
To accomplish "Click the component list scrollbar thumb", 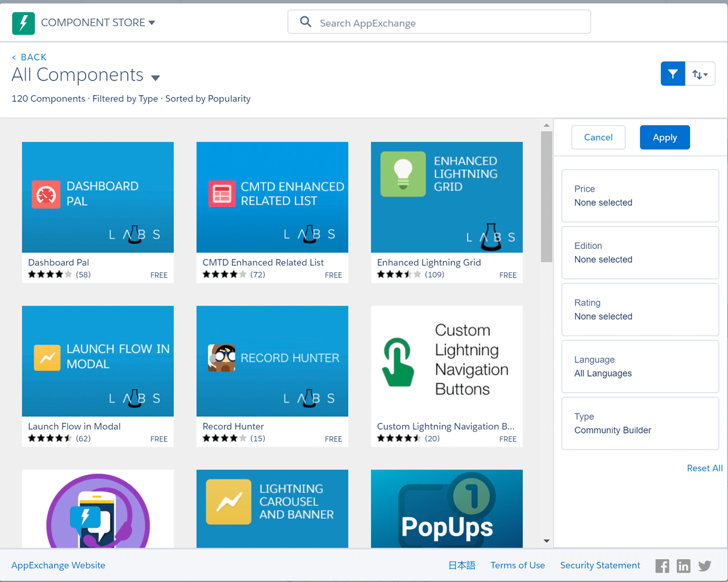I will (547, 197).
